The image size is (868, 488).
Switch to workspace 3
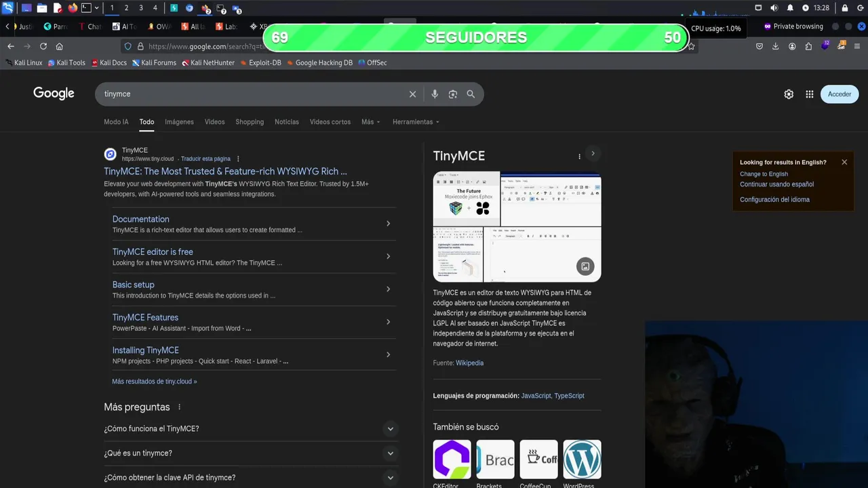pyautogui.click(x=140, y=8)
